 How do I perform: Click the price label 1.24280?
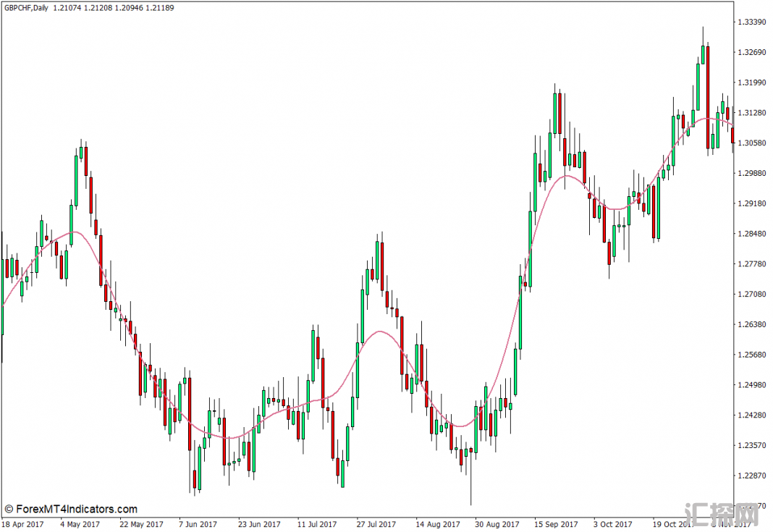pos(752,415)
